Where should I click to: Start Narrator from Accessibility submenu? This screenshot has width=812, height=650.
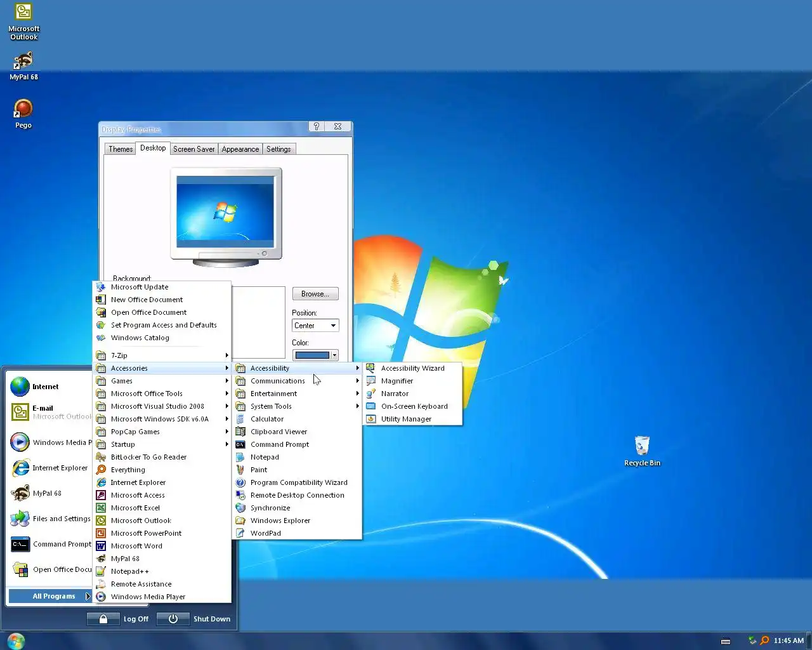pos(412,394)
